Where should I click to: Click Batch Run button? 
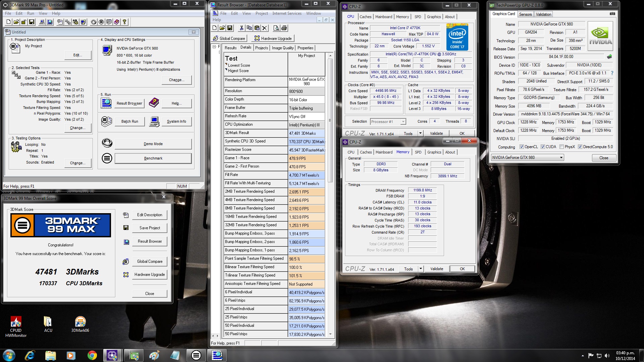[x=130, y=121]
